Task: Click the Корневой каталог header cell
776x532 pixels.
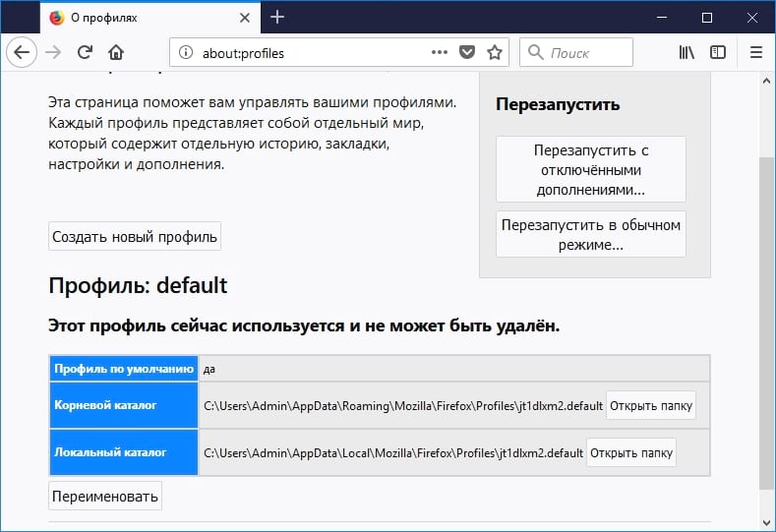Action: (124, 405)
